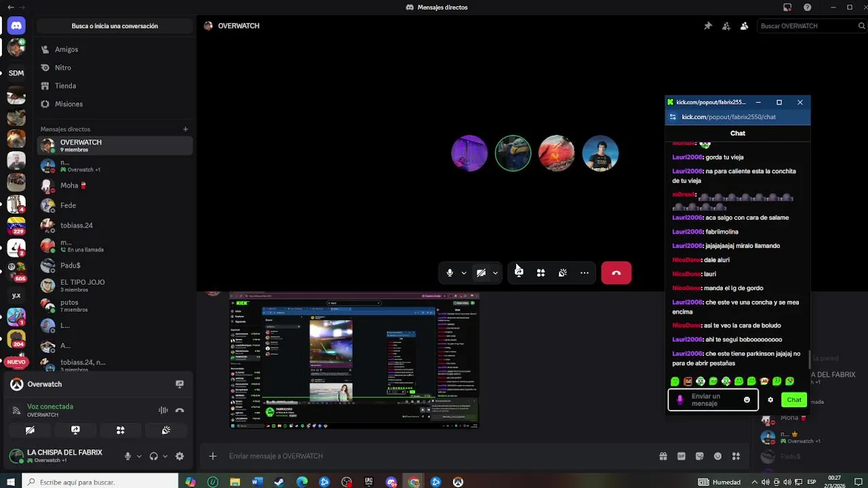The image size is (868, 488).
Task: Click green Chat send button in Kick popout
Action: [794, 400]
